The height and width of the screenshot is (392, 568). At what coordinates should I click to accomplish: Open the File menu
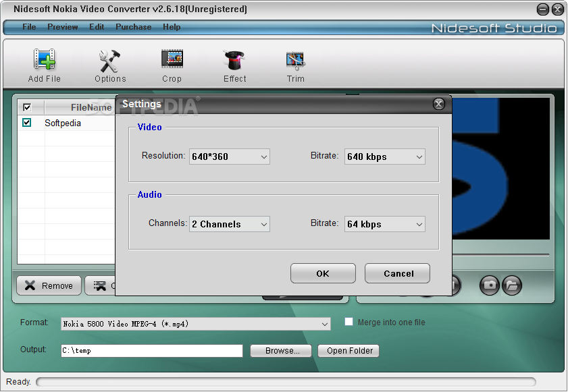(29, 27)
